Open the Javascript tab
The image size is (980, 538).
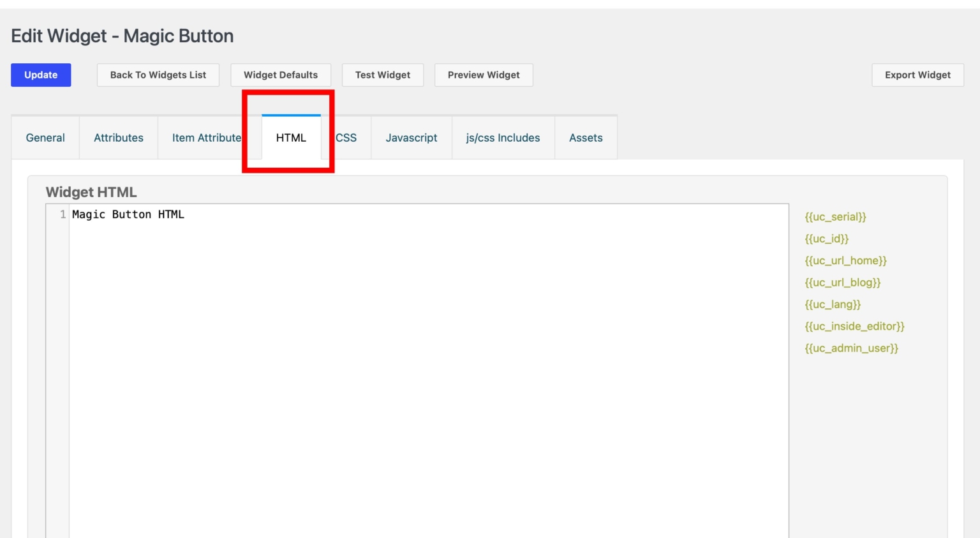coord(412,138)
